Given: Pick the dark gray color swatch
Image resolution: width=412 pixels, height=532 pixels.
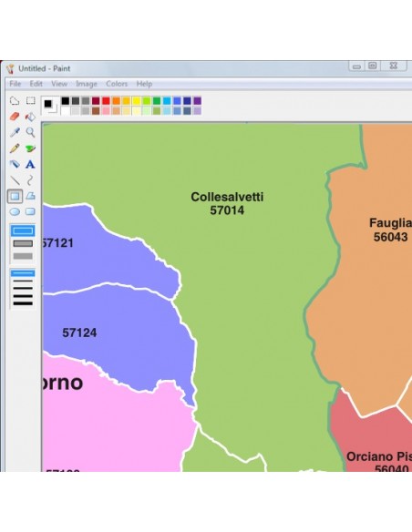Looking at the screenshot, I should [x=76, y=101].
